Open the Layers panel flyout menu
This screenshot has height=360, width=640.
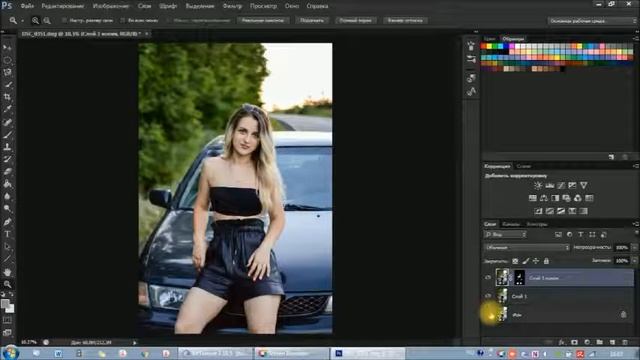[636, 224]
